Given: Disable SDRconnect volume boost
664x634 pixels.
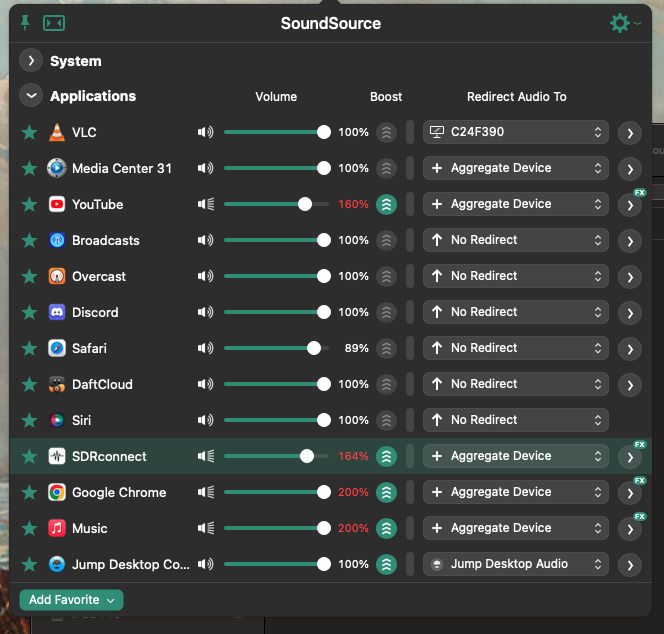Looking at the screenshot, I should (386, 456).
